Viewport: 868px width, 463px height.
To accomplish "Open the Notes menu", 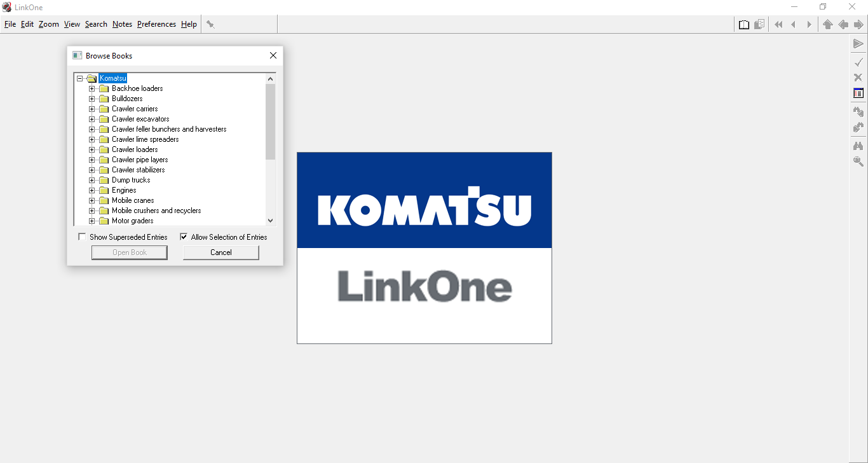I will click(122, 24).
